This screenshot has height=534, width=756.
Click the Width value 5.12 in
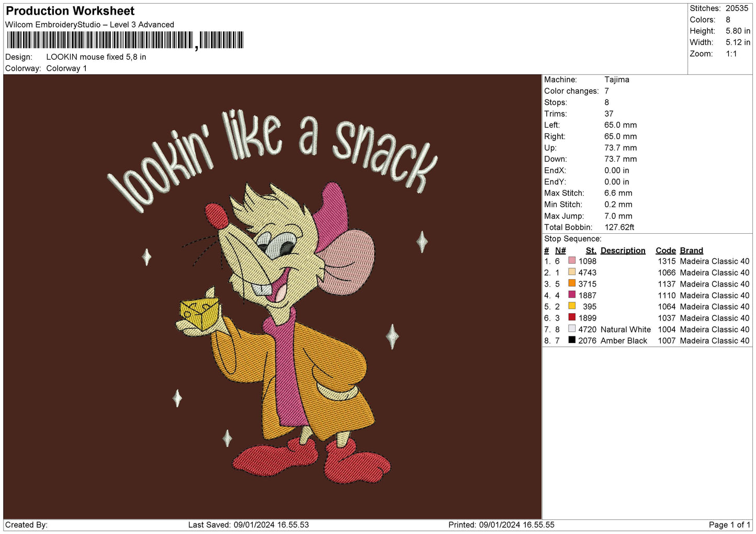pyautogui.click(x=738, y=42)
